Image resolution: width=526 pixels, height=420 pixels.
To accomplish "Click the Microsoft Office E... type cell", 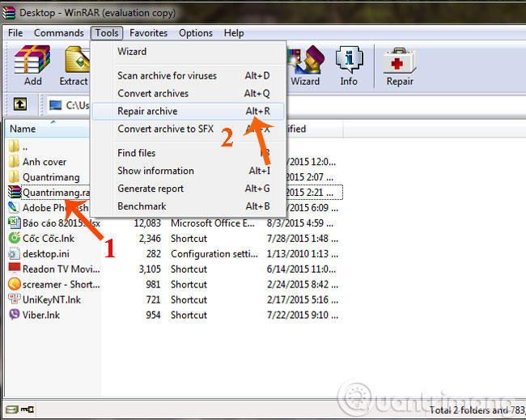I will coord(213,223).
